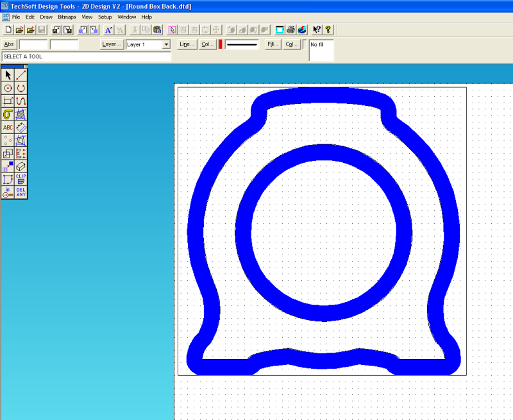Select the zoom 'in' tool at toolbox bottom
513x420 pixels.
8,192
